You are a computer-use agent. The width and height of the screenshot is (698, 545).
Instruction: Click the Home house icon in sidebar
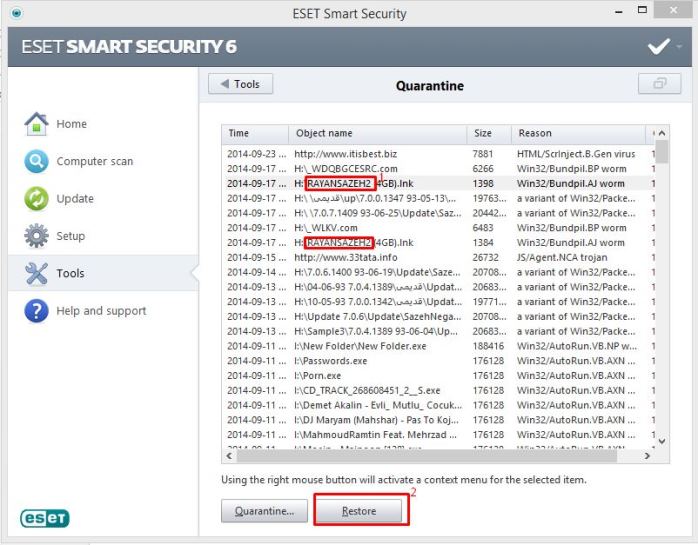click(34, 124)
